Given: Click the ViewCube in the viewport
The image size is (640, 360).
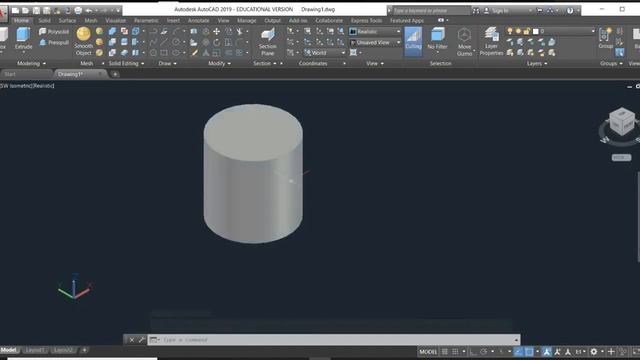Looking at the screenshot, I should pos(622,121).
